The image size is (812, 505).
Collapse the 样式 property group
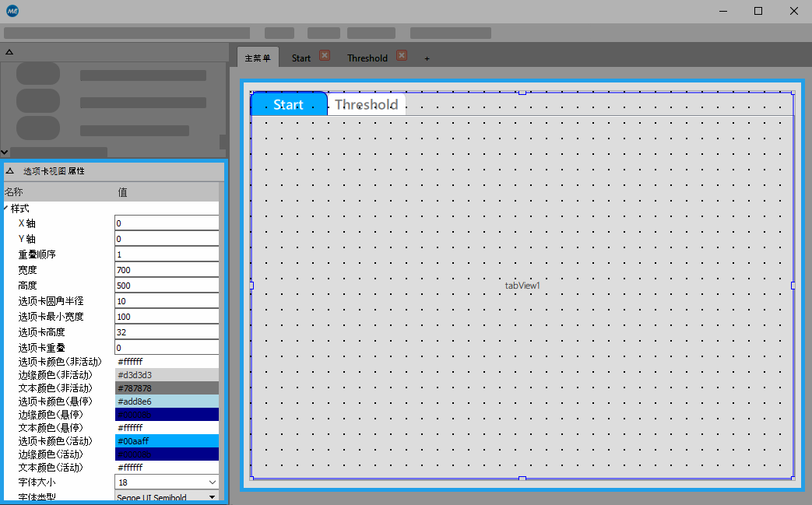[x=6, y=209]
